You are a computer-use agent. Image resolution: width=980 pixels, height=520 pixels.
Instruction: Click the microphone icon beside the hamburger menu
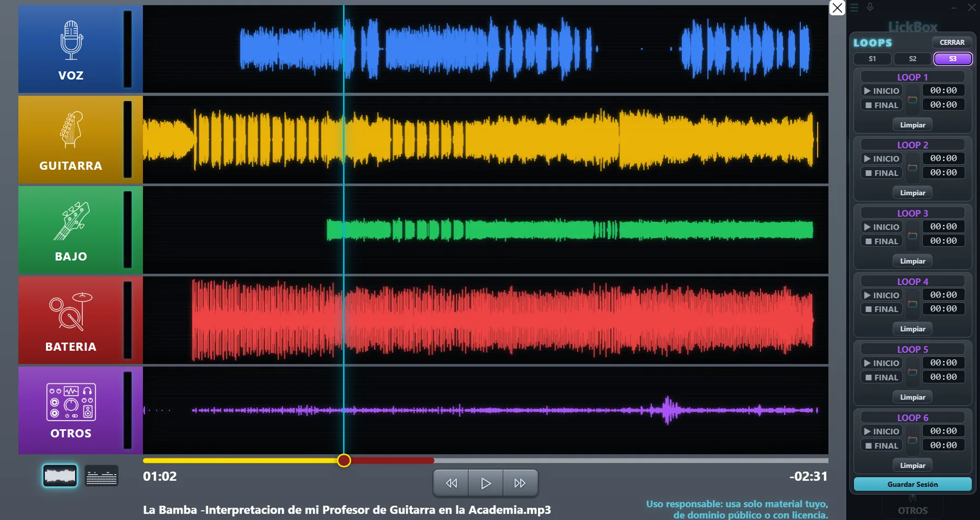pyautogui.click(x=870, y=7)
